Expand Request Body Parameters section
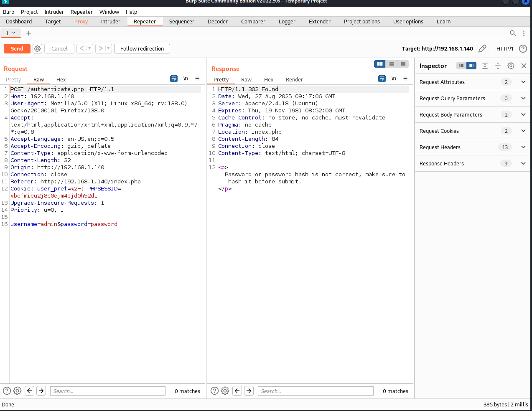 [x=523, y=115]
